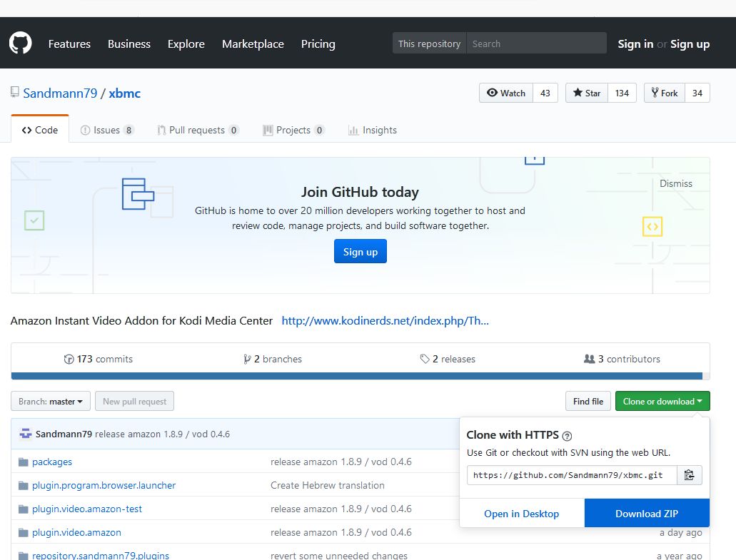
Task: Open Business in the top navigation
Action: [x=129, y=44]
